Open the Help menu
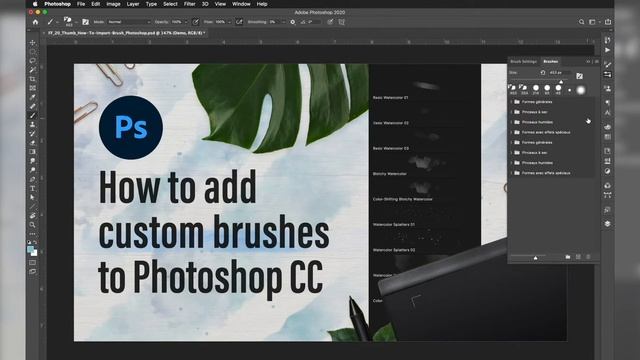The height and width of the screenshot is (360, 640). pos(262,4)
